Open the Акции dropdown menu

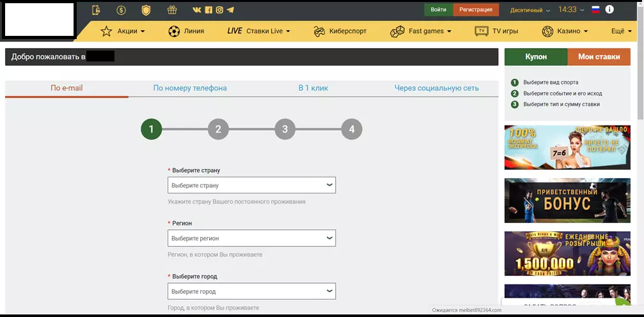point(131,31)
